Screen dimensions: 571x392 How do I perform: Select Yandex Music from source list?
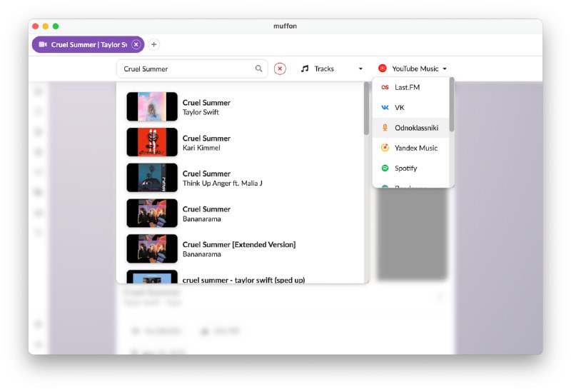pos(411,148)
